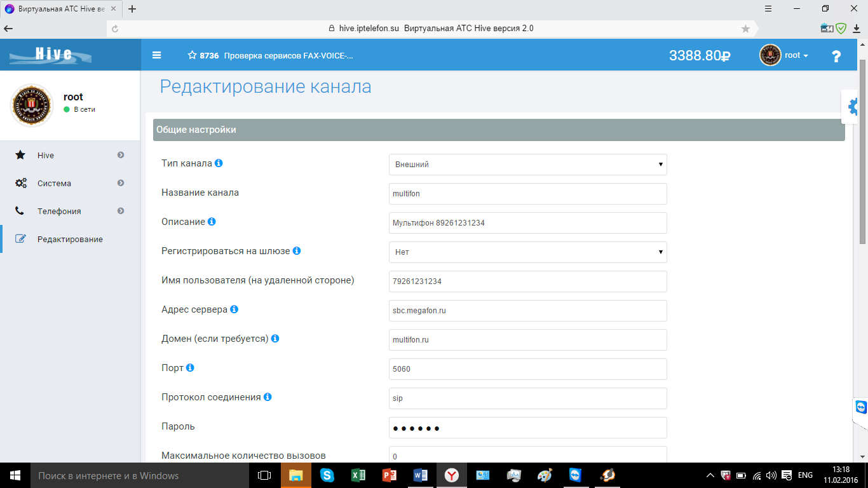Open the Регистрироваться на шлюзе dropdown
Image resolution: width=868 pixels, height=488 pixels.
(x=527, y=252)
